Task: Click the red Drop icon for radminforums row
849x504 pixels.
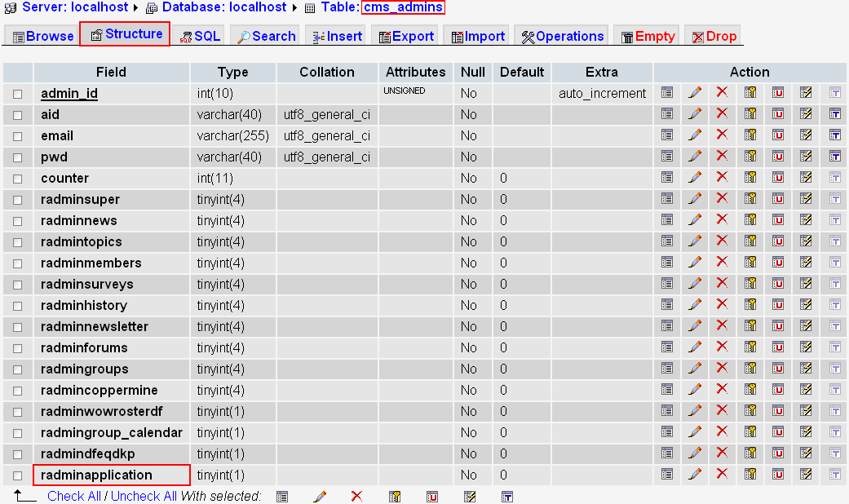Action: click(722, 347)
